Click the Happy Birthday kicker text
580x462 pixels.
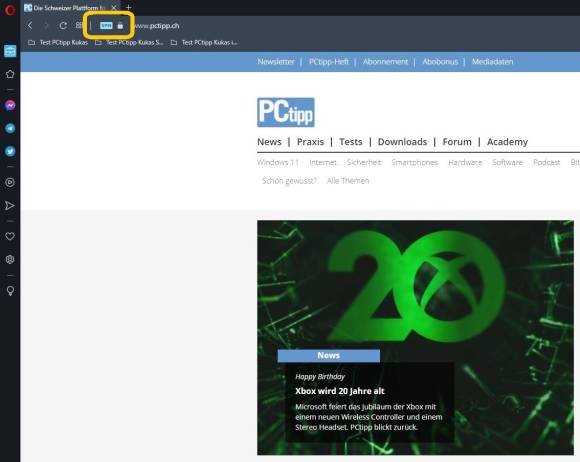click(x=320, y=377)
